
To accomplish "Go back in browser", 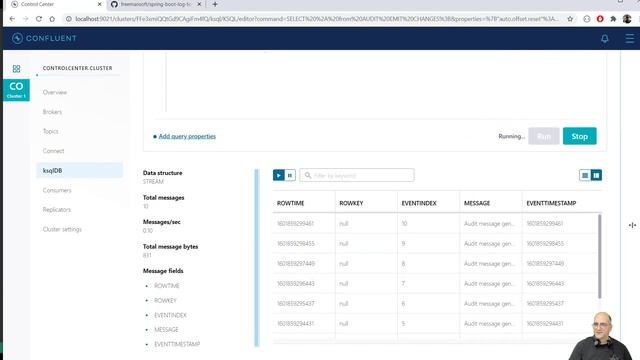I will coord(12,19).
